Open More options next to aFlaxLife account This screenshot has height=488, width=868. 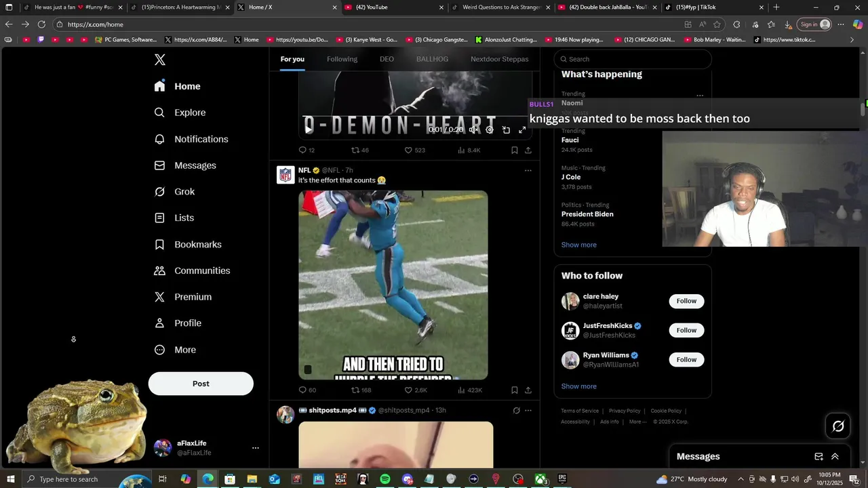pyautogui.click(x=256, y=448)
